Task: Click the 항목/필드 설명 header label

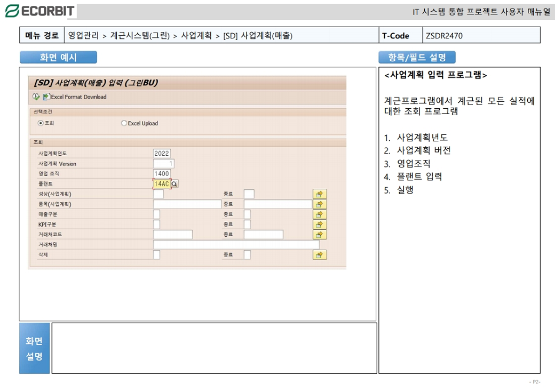Action: tap(417, 57)
